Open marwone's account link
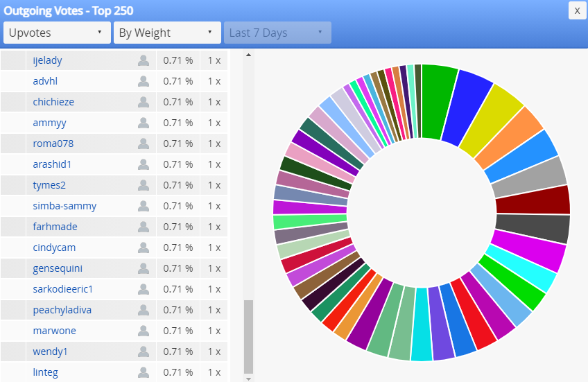588x382 pixels. 54,331
